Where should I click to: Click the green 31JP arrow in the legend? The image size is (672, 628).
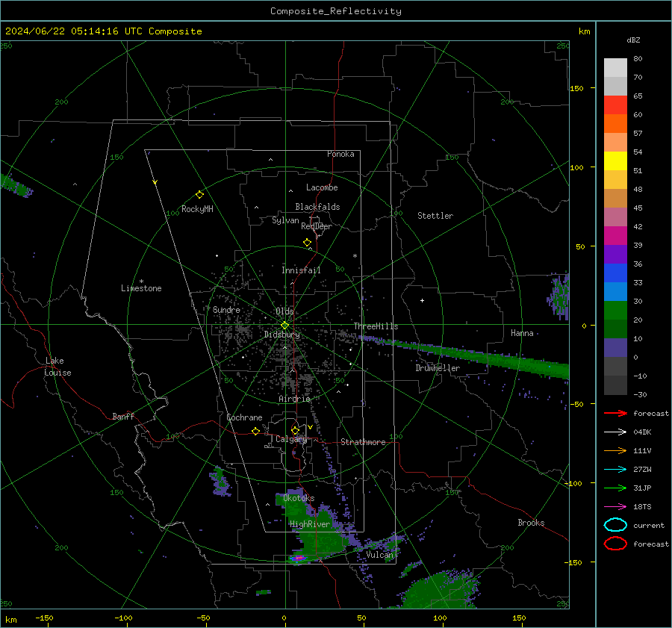tap(615, 488)
